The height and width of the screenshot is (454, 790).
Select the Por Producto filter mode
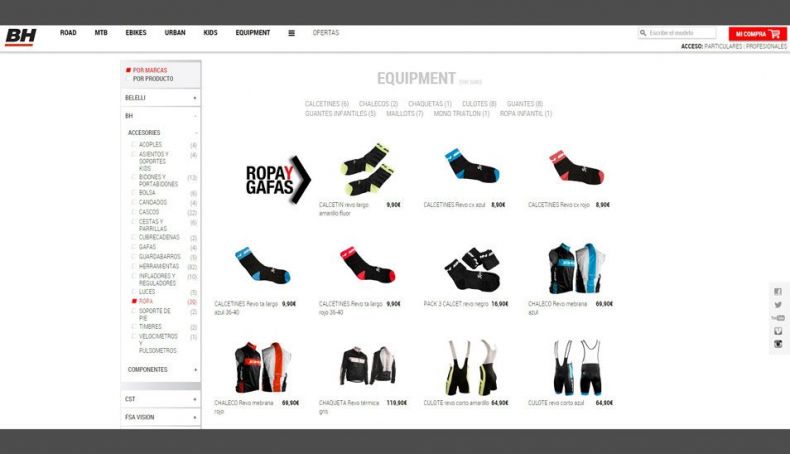click(x=153, y=79)
